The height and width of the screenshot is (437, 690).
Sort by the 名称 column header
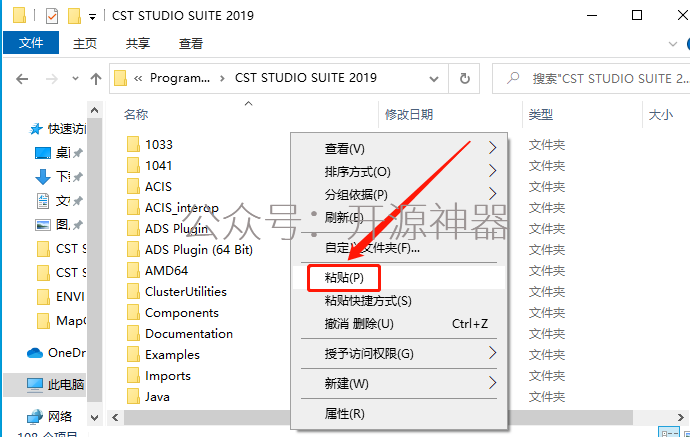coord(136,114)
